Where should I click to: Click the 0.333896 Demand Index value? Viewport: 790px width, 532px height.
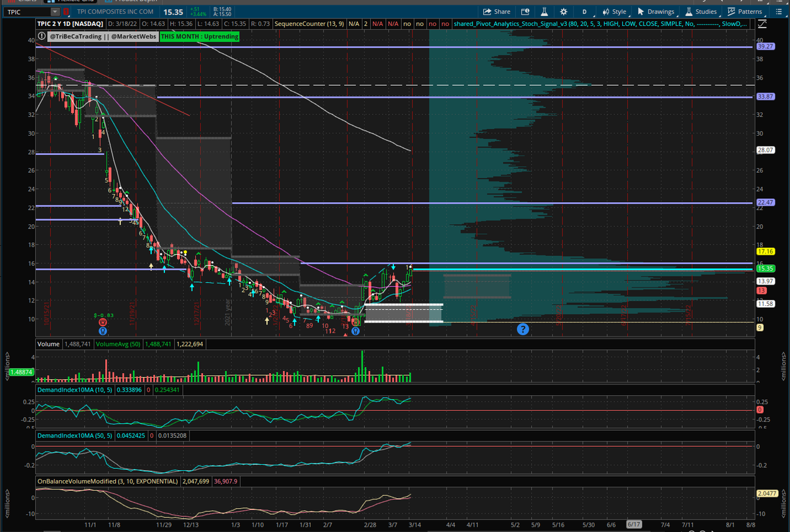pyautogui.click(x=130, y=390)
